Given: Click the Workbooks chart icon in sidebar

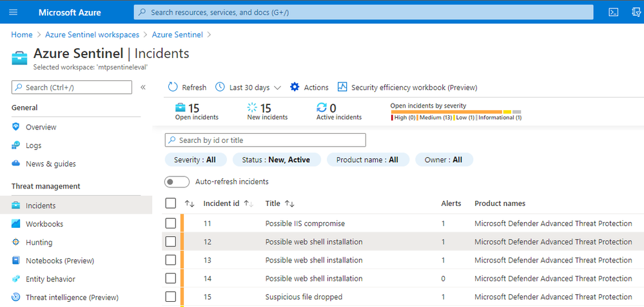Looking at the screenshot, I should [x=16, y=224].
